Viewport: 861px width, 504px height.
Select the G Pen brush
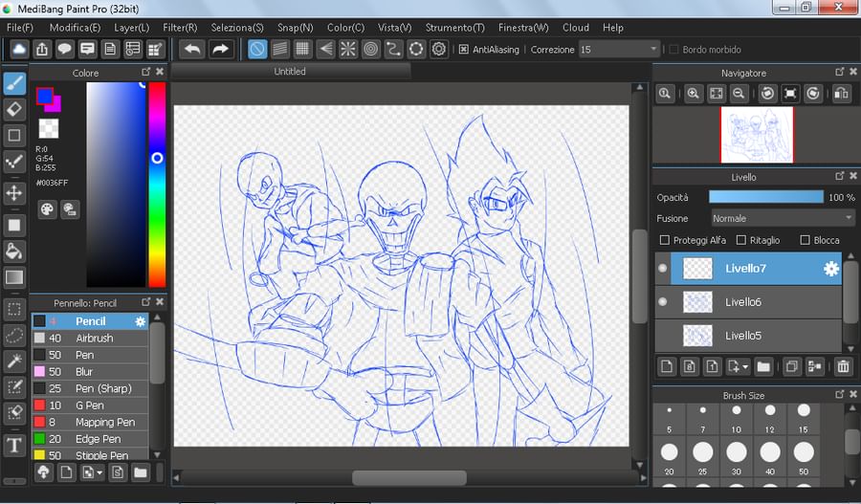pyautogui.click(x=90, y=405)
